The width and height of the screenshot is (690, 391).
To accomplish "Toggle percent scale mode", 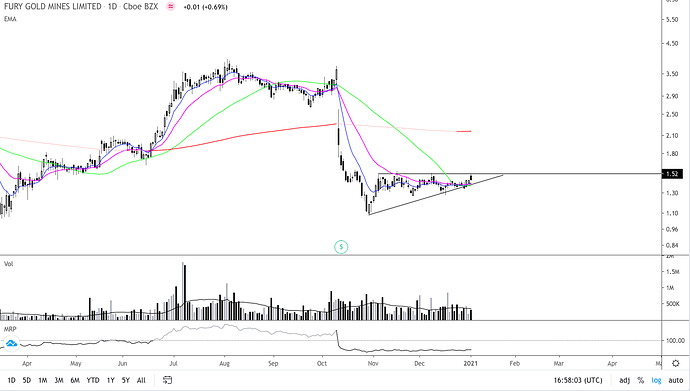I will [641, 380].
